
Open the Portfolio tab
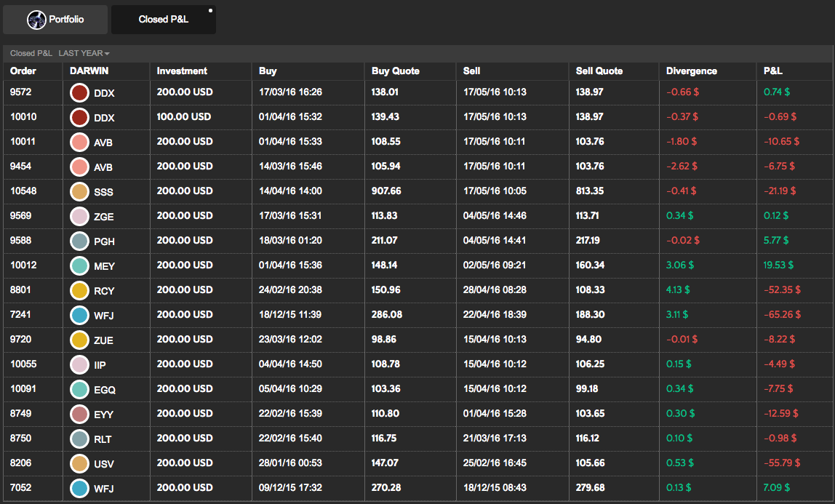coord(55,20)
